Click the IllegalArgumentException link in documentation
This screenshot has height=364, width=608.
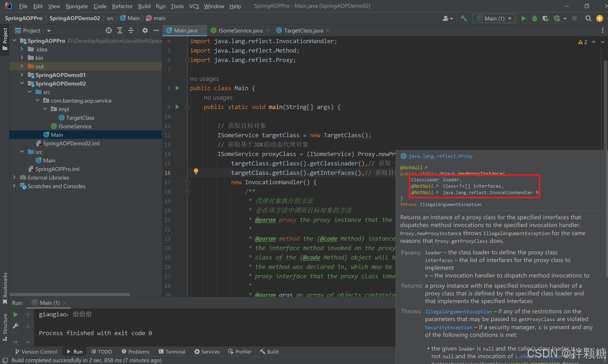click(458, 311)
